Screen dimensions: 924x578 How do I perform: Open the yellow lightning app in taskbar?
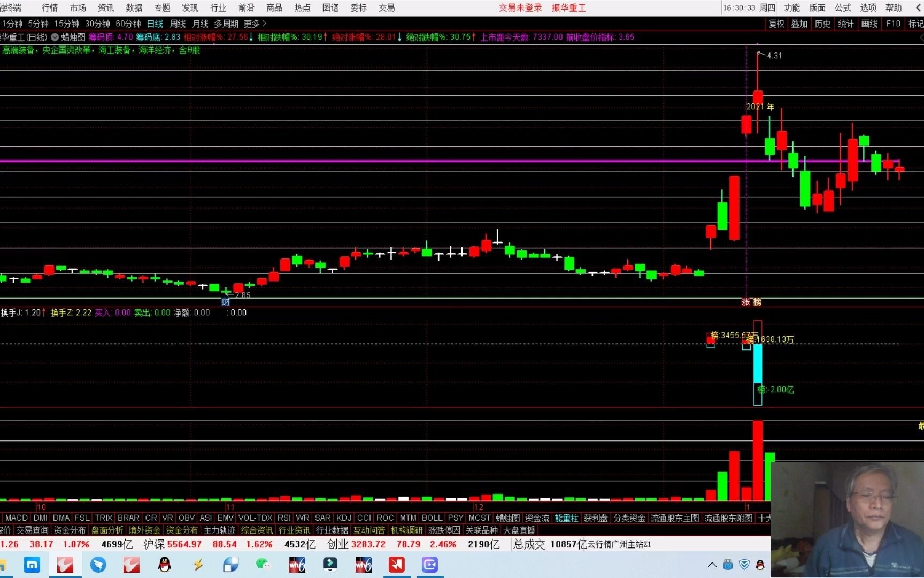coord(198,565)
